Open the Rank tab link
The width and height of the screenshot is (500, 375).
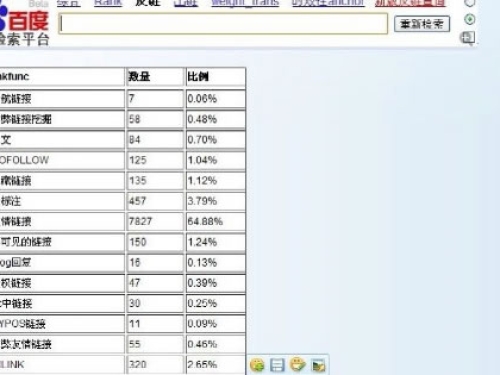108,3
